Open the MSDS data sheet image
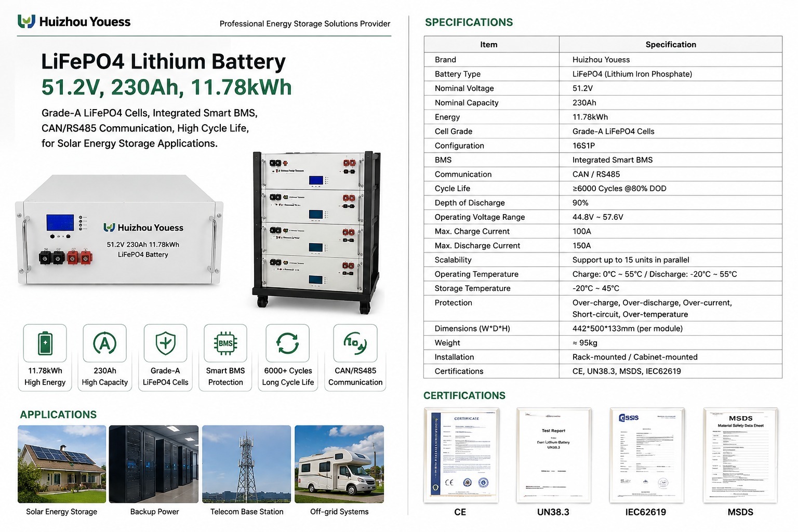 [x=740, y=455]
